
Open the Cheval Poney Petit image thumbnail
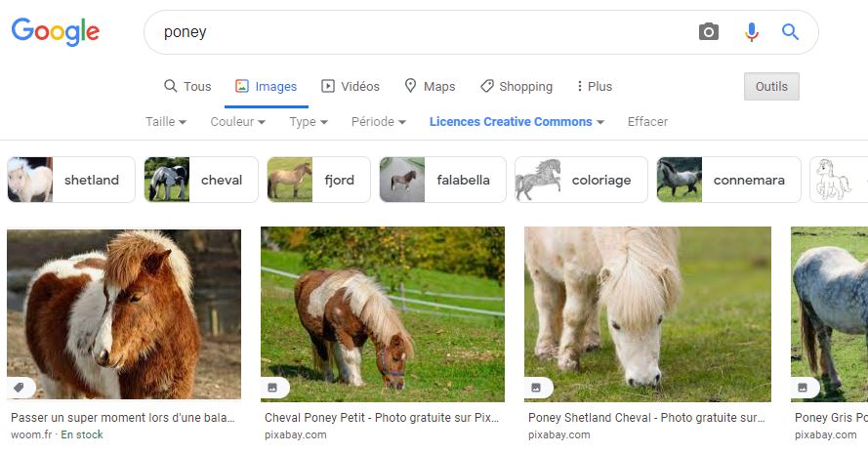(383, 313)
